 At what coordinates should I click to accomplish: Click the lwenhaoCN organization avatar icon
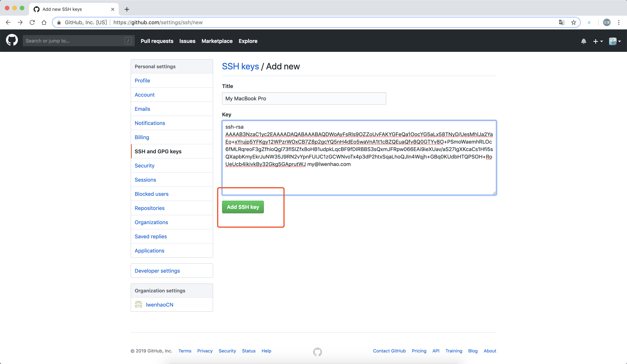pos(138,304)
